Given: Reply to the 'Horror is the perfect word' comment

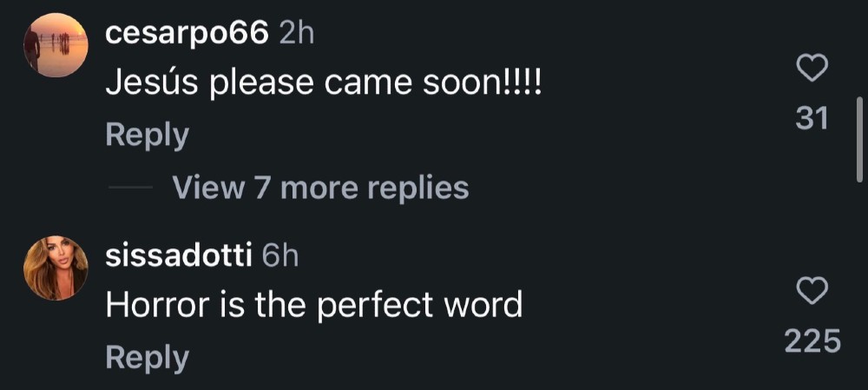Looking at the screenshot, I should click(x=148, y=359).
